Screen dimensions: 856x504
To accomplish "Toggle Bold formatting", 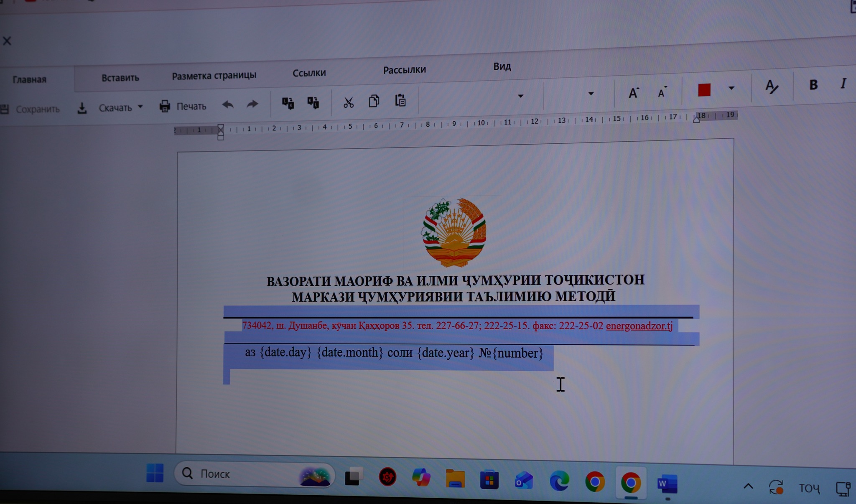I will [813, 85].
